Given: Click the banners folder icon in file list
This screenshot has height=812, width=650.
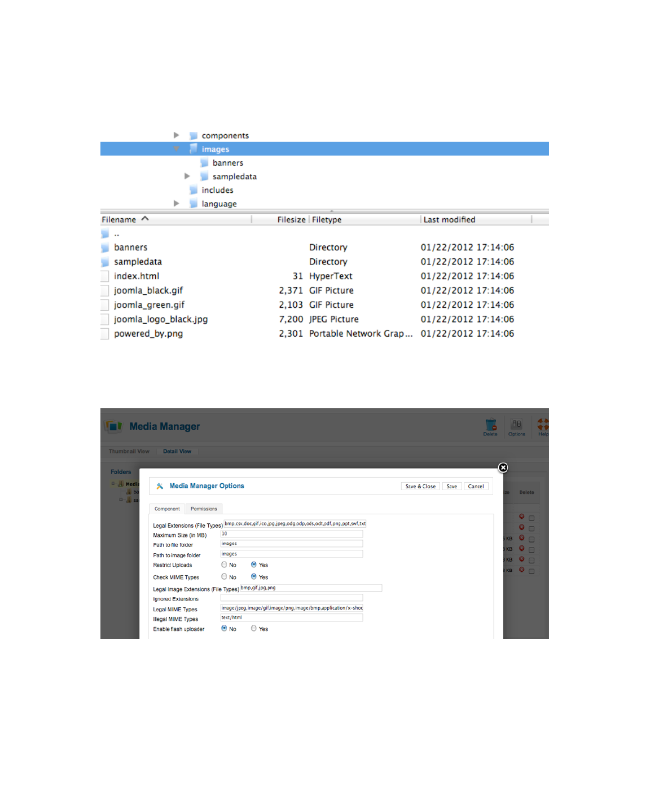Looking at the screenshot, I should [105, 248].
